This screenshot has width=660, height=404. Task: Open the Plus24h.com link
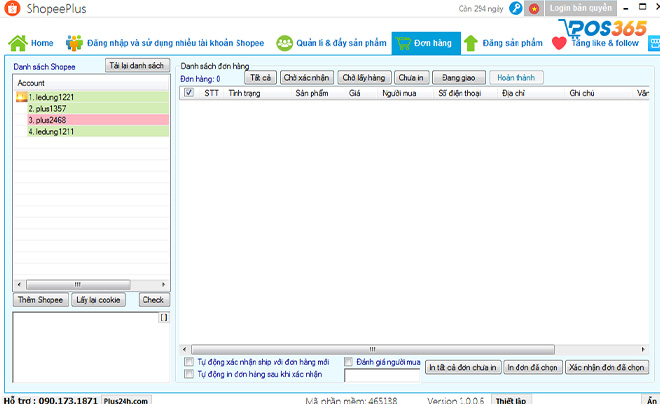126,400
